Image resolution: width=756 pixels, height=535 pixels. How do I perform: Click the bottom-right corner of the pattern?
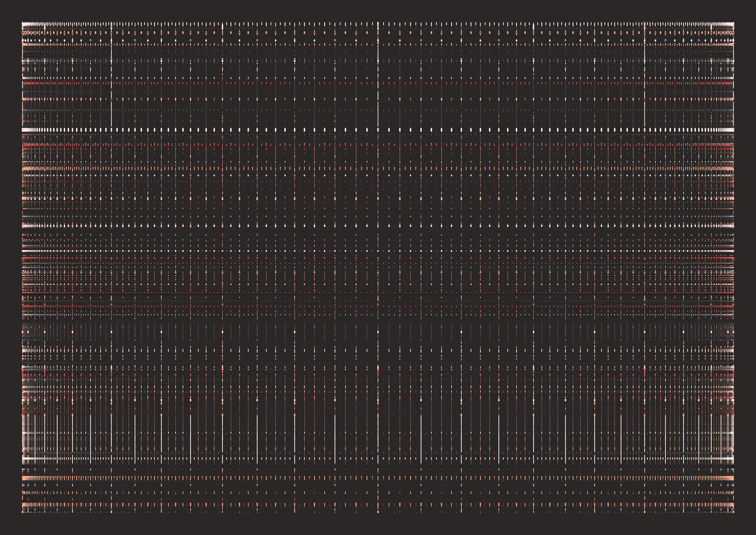tap(733, 512)
